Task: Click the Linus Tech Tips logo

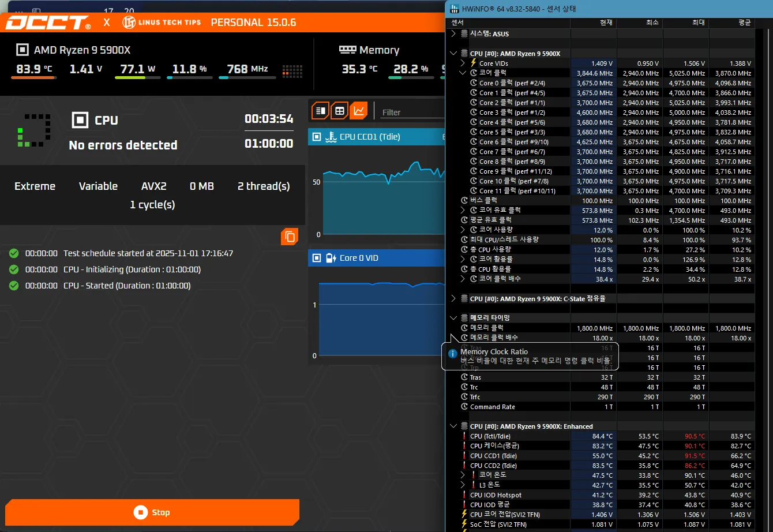Action: (162, 23)
